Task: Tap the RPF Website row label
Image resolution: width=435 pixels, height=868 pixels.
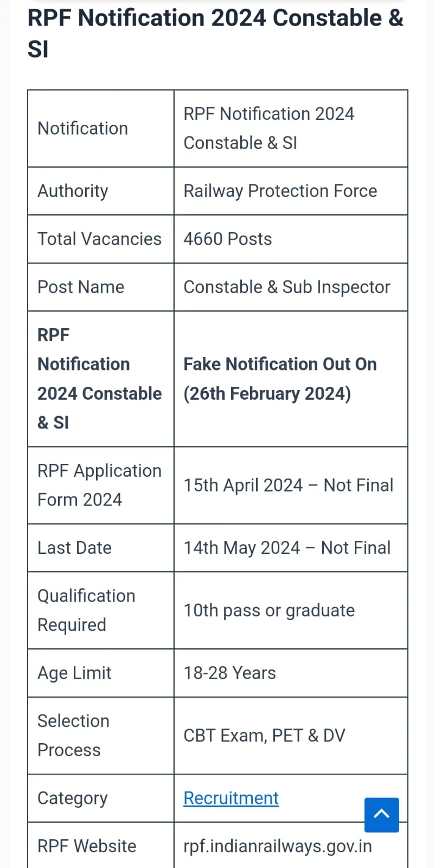Action: coord(87,846)
